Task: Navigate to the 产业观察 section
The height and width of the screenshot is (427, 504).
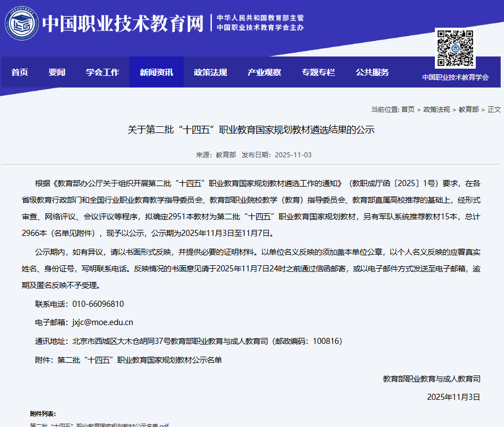Action: (x=264, y=72)
